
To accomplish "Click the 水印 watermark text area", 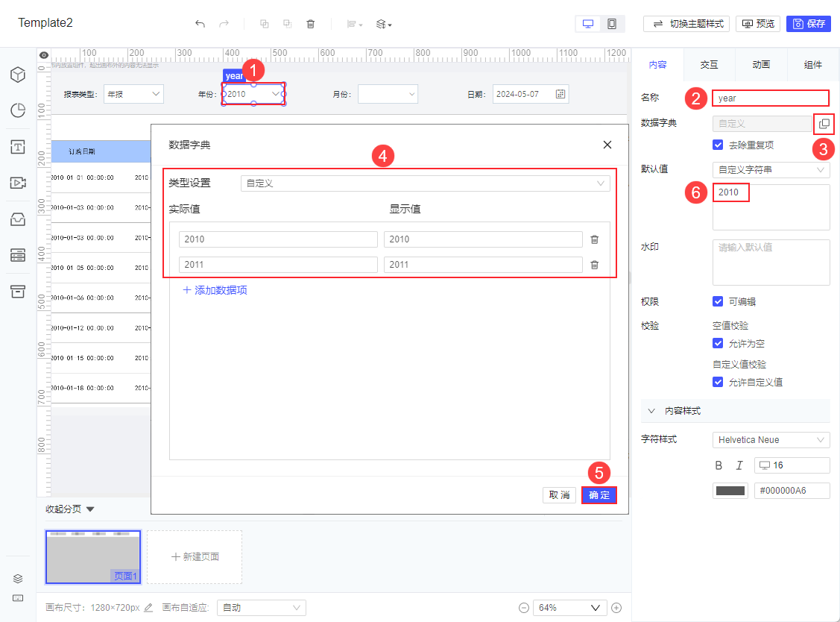I will pos(771,263).
